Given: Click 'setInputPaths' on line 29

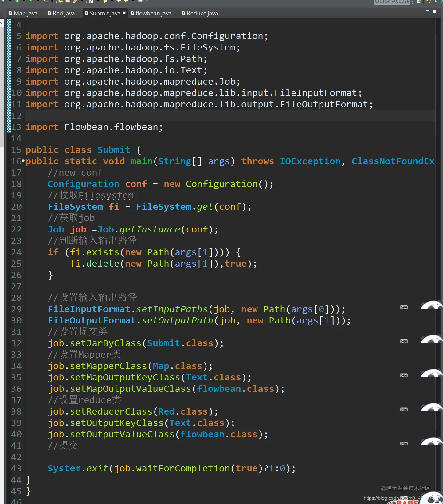Looking at the screenshot, I should (172, 309).
